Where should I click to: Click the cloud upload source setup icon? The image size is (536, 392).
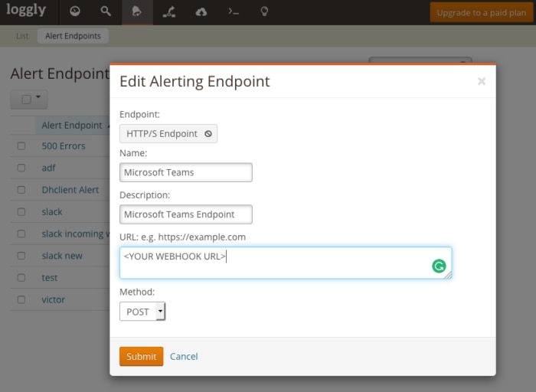(x=201, y=12)
